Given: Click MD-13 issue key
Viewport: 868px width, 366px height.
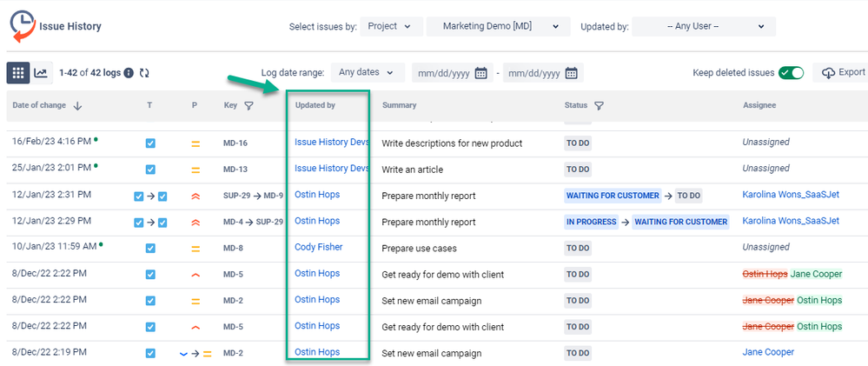Looking at the screenshot, I should [x=235, y=170].
